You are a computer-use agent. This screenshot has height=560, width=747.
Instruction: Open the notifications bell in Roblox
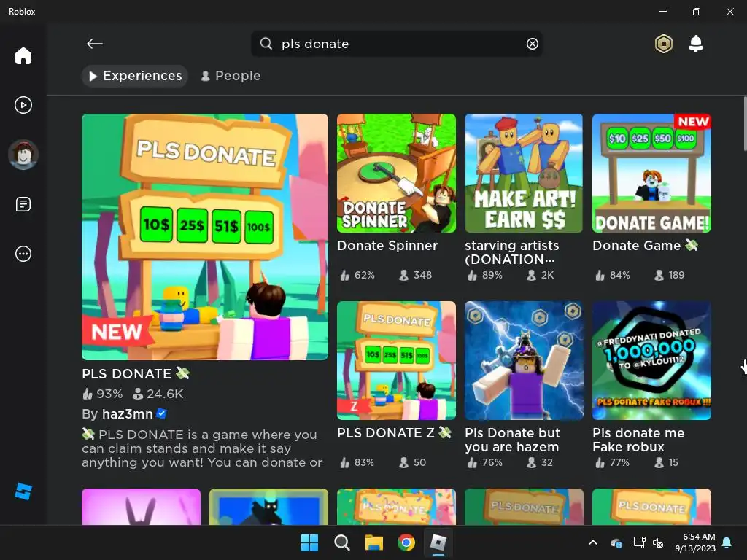[x=695, y=44]
